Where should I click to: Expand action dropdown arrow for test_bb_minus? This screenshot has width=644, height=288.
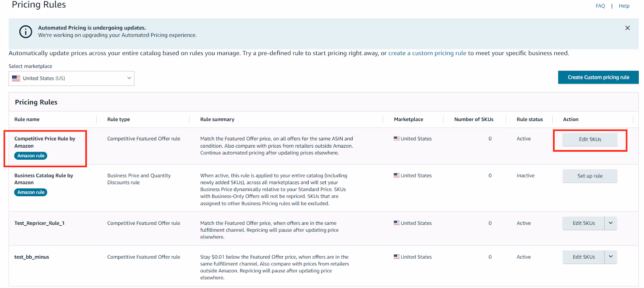click(x=611, y=257)
